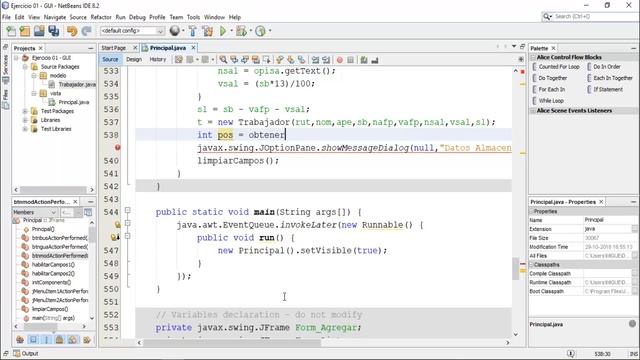Switch to History view
Viewport: 640px width, 360px height.
pos(158,60)
